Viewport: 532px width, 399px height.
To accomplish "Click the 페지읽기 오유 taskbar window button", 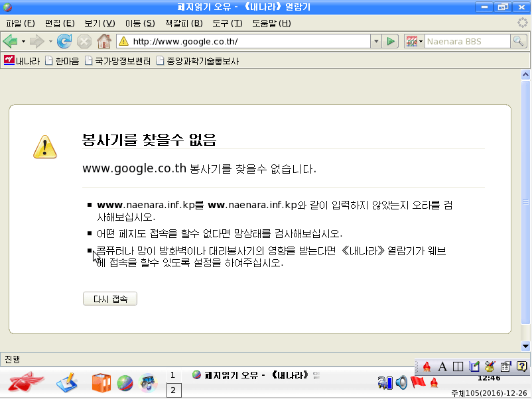I will tap(256, 375).
